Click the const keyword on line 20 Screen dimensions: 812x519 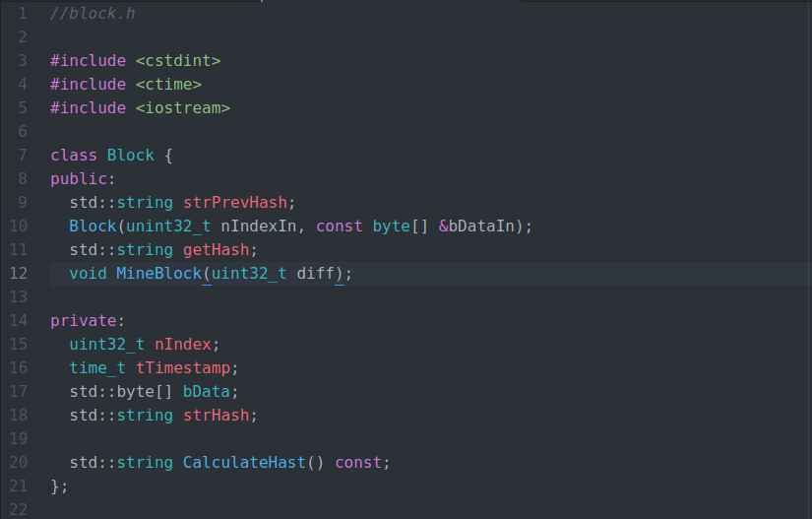pos(358,462)
